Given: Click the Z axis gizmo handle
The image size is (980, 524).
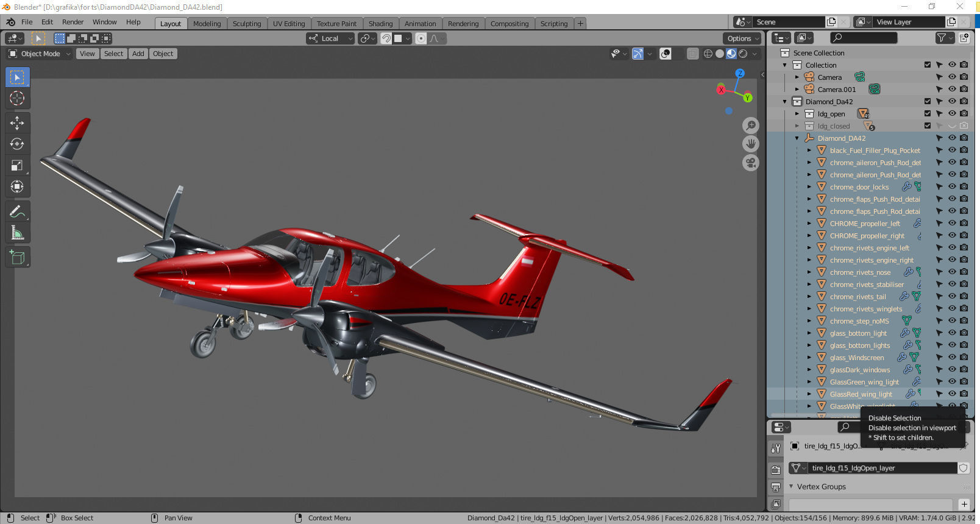Looking at the screenshot, I should 740,73.
